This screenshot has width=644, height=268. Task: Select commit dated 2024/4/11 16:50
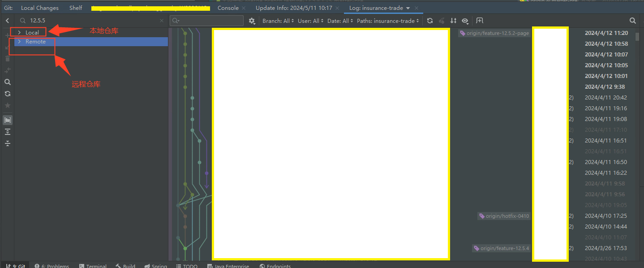(x=606, y=162)
